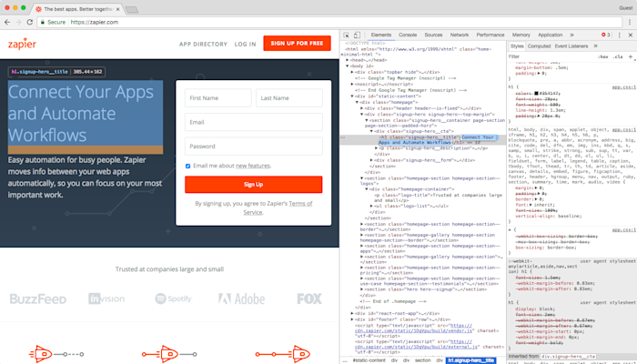Click the inspect element picker icon
This screenshot has height=364, width=637.
point(346,35)
